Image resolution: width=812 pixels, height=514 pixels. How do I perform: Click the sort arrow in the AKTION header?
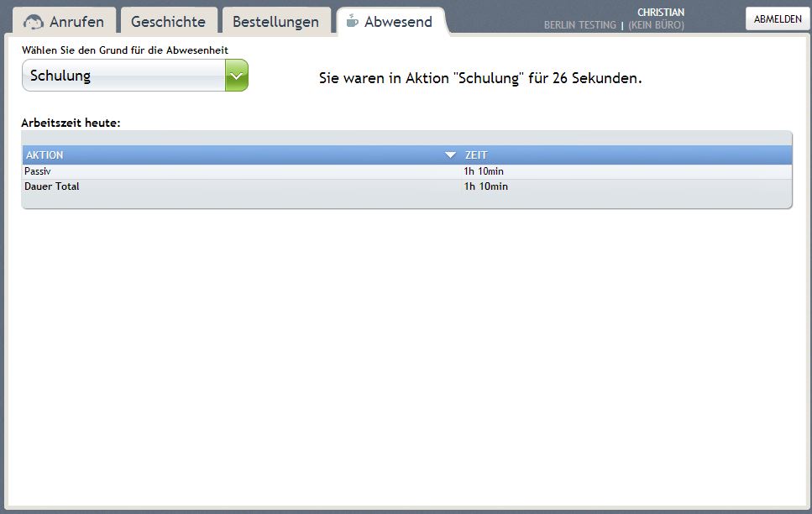pyautogui.click(x=451, y=155)
